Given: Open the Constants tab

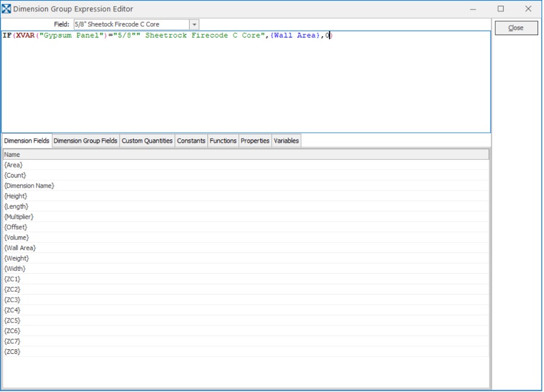Looking at the screenshot, I should 191,141.
